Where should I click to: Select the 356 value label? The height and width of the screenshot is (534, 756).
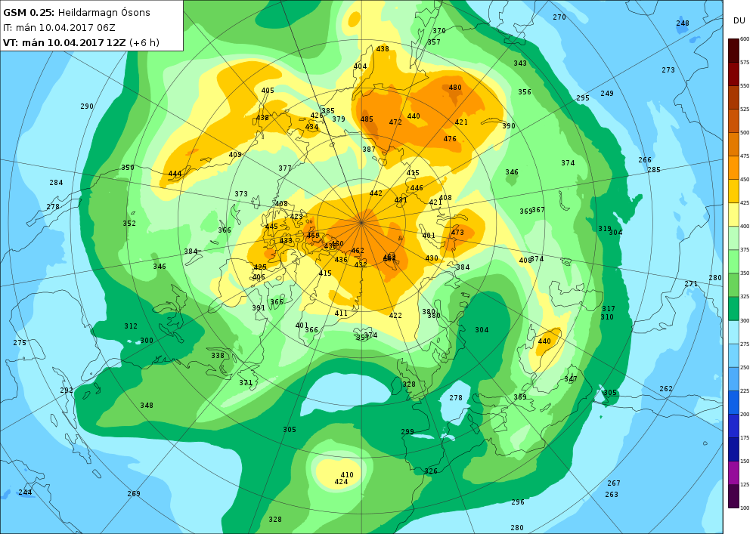click(x=525, y=92)
